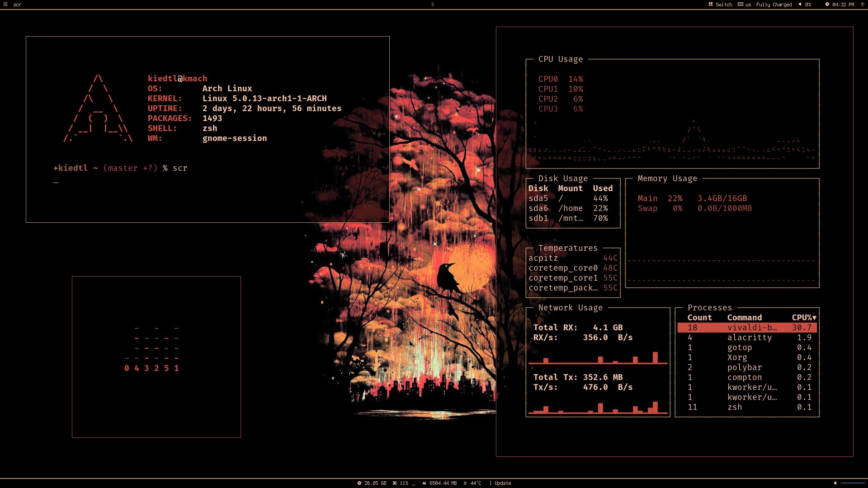Click the Fully Charged battery status

coord(774,5)
